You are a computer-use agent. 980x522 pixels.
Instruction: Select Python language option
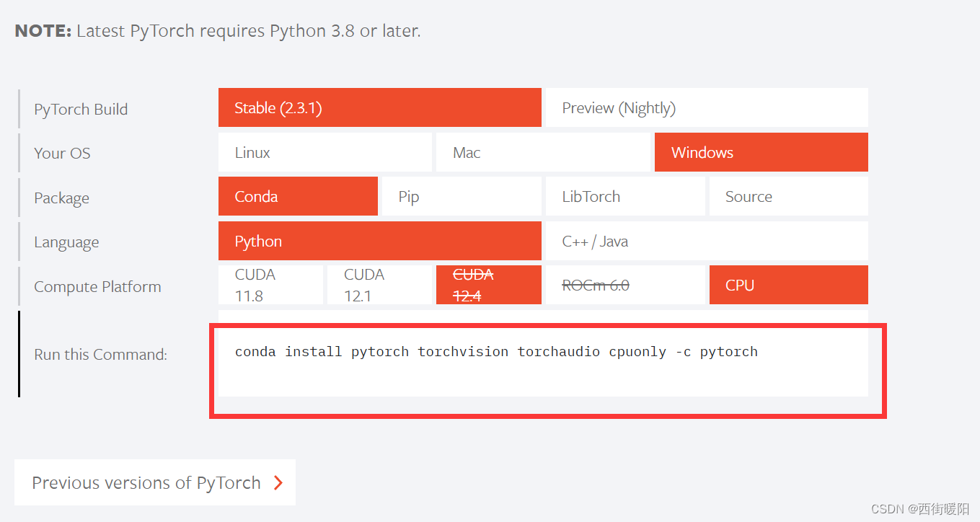pyautogui.click(x=379, y=241)
